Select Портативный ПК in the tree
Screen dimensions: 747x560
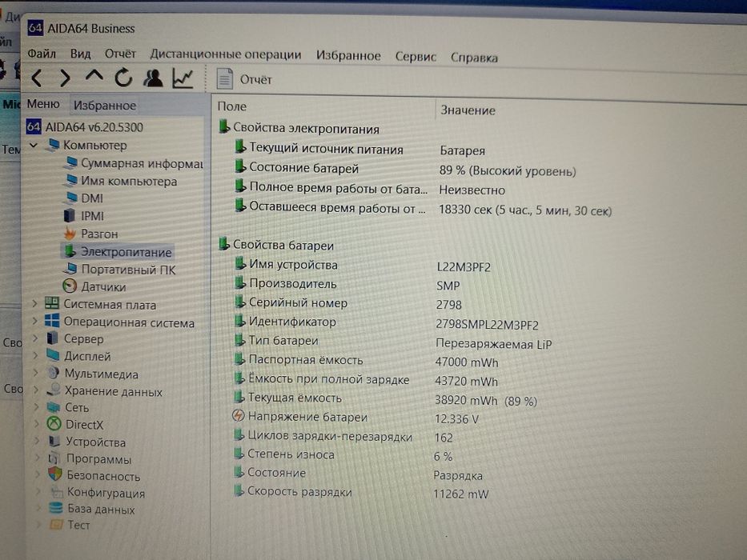[x=119, y=270]
